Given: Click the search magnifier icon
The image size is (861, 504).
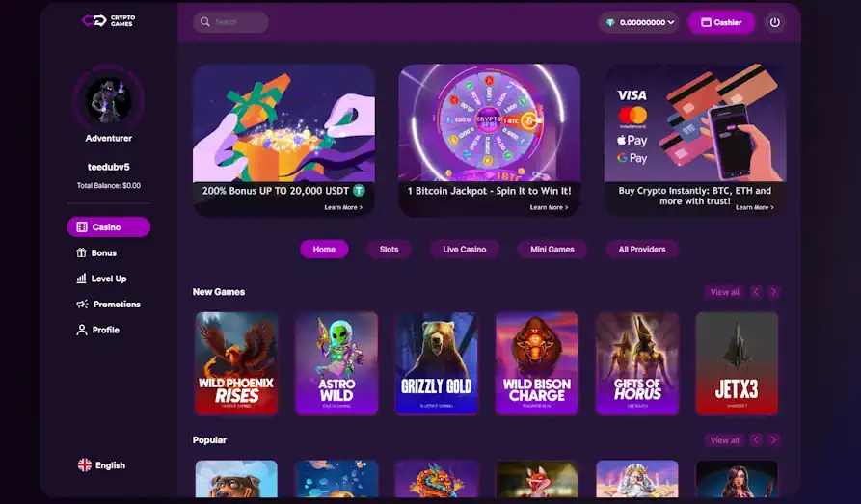Looking at the screenshot, I should tap(204, 22).
